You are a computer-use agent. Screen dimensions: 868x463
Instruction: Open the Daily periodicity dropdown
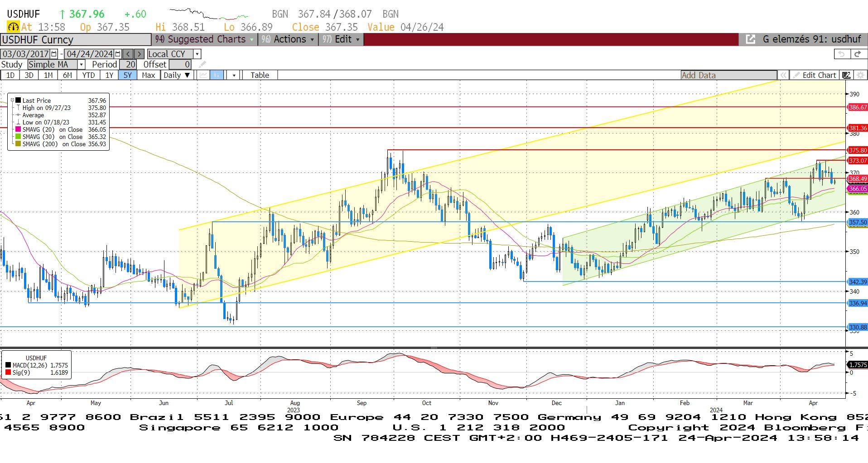coord(177,75)
